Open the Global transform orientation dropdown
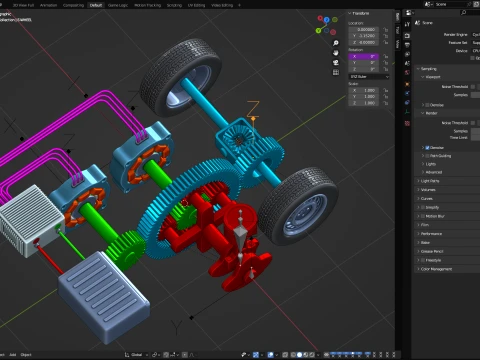480x360 pixels. pos(136,355)
